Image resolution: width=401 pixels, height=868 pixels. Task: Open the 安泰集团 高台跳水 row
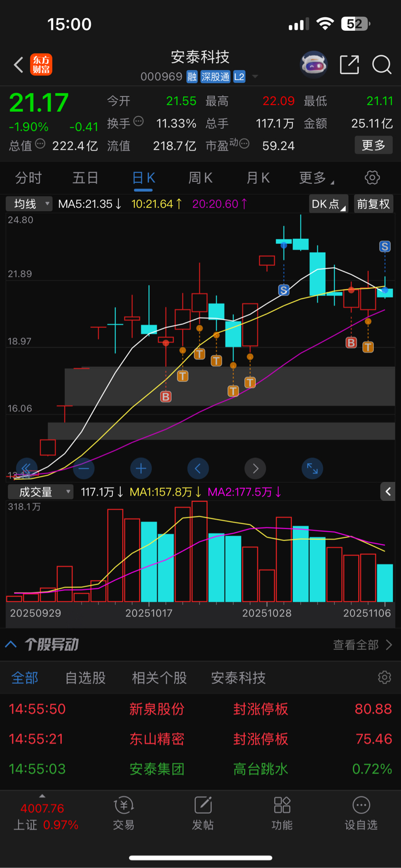click(200, 769)
